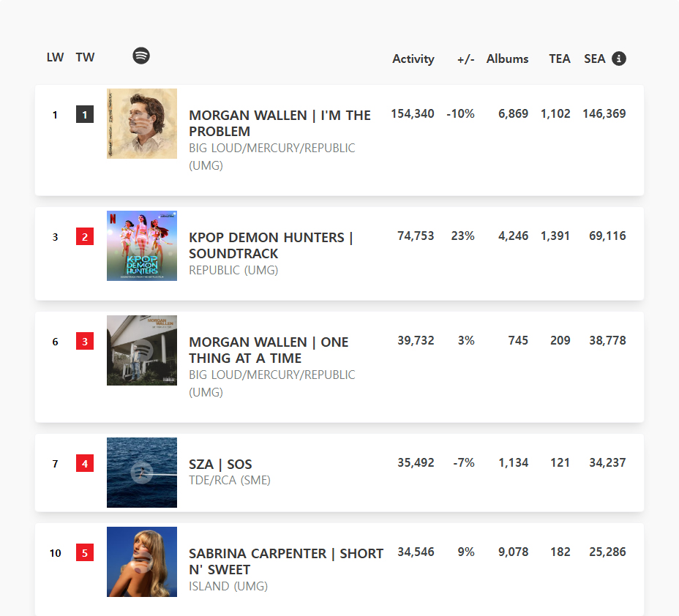Open Sabrina Carpenter Short n' Sweet title
The width and height of the screenshot is (679, 616).
click(x=285, y=561)
